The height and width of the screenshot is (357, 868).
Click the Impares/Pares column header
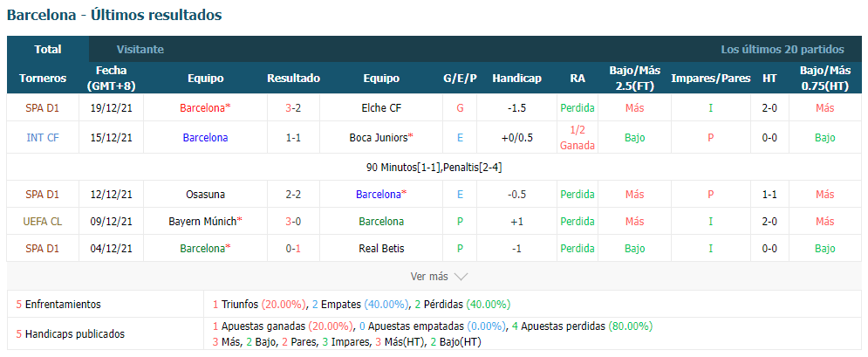coord(711,78)
